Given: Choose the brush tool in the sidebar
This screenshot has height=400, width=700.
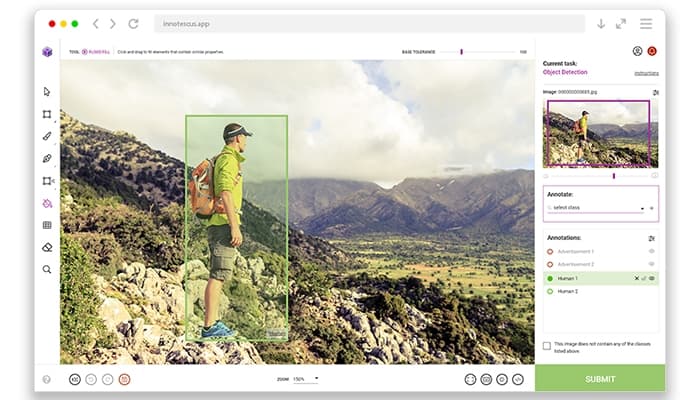Looking at the screenshot, I should pos(47,136).
